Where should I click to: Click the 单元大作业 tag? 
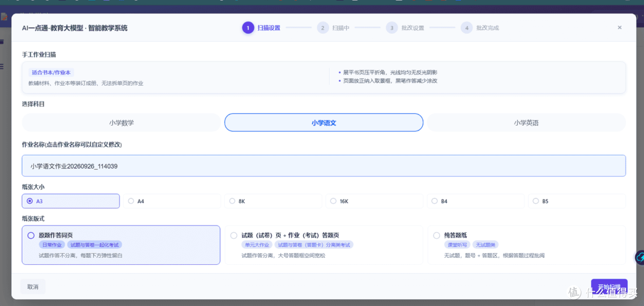coord(256,245)
